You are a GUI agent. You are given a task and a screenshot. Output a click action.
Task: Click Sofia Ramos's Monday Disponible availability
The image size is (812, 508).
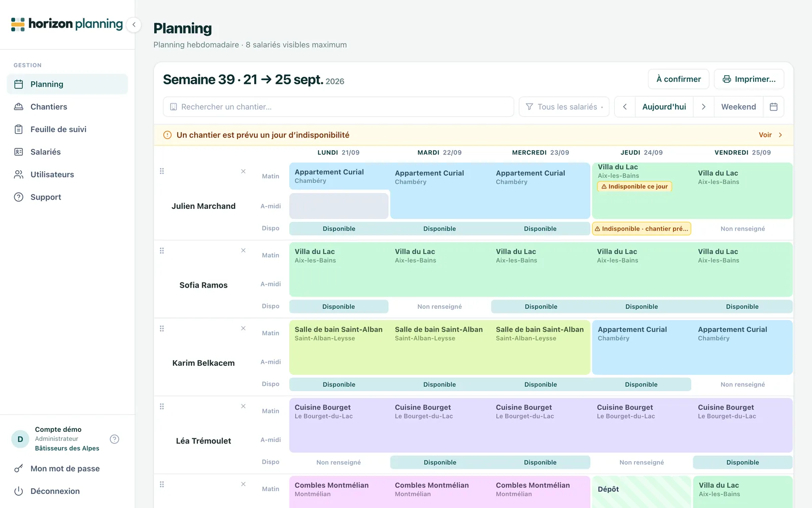339,306
